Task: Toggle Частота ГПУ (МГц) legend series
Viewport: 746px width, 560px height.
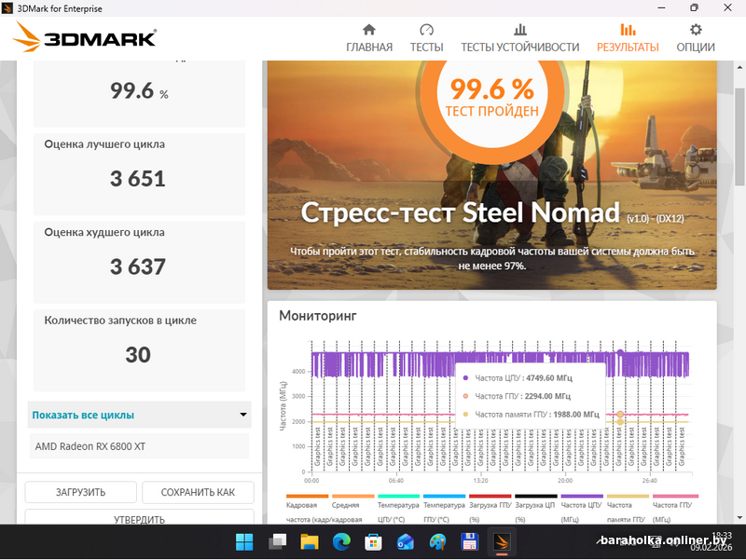Action: pos(673,510)
